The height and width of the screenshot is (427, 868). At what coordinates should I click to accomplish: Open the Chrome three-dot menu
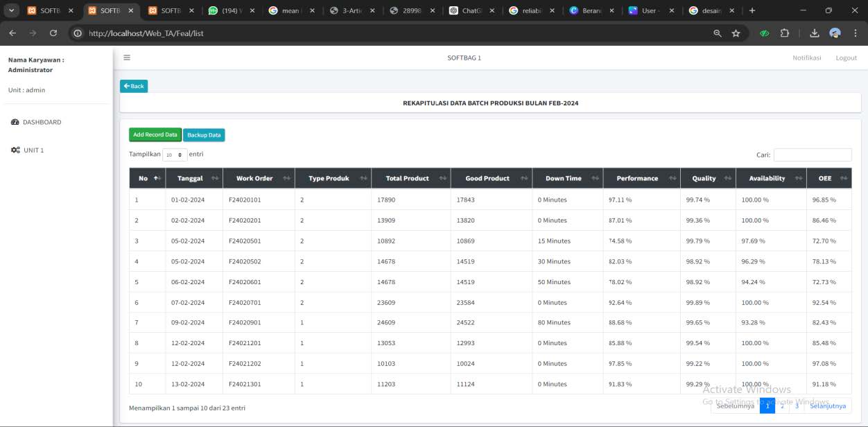click(x=855, y=33)
